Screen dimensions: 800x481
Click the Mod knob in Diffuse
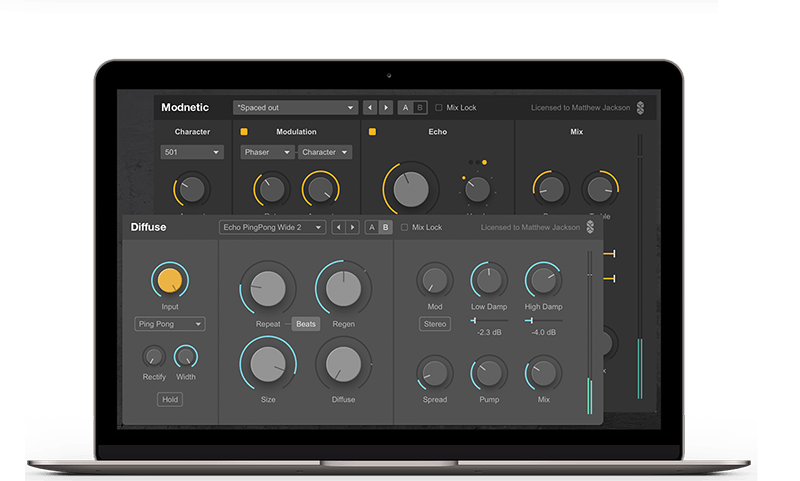[x=435, y=280]
